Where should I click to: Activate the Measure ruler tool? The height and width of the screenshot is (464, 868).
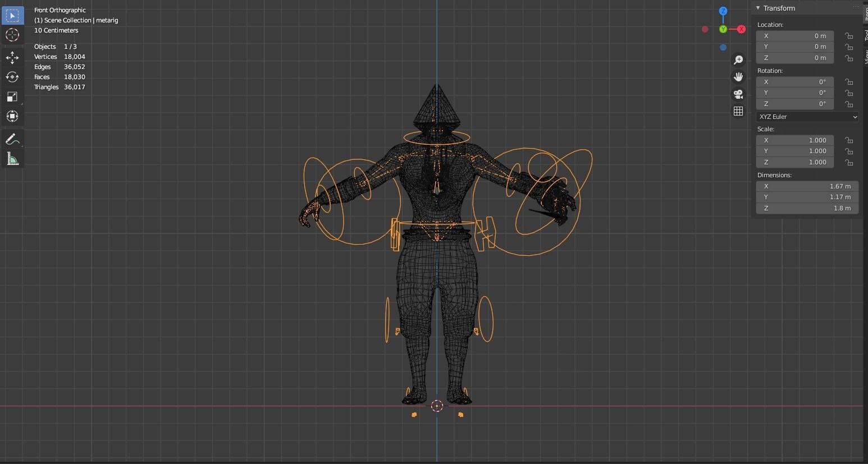12,159
